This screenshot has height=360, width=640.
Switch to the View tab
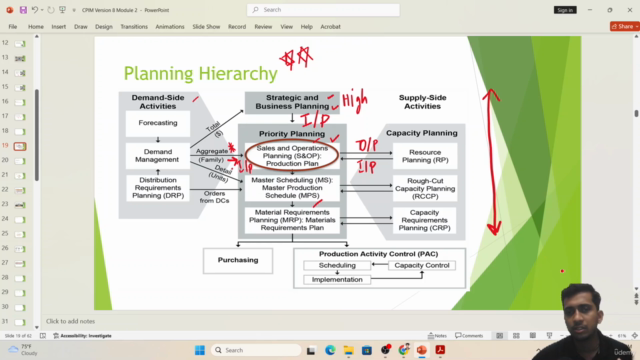pyautogui.click(x=287, y=27)
